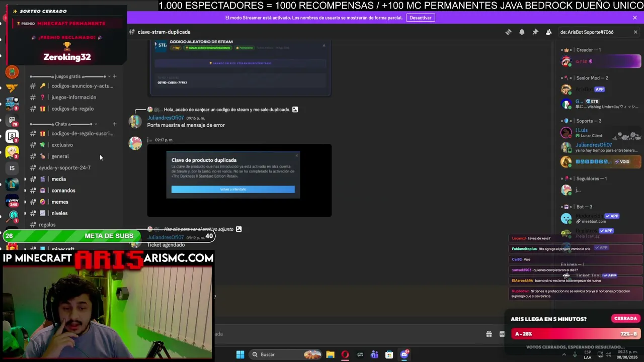Open member with VOID tag
The height and width of the screenshot is (362, 644).
click(601, 162)
